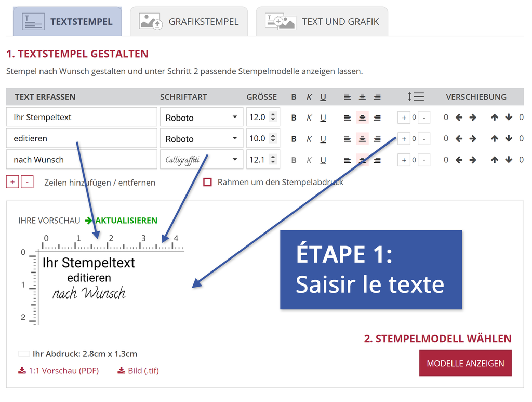Toggle bold for the 'Ihr Stempeltext' row
The width and height of the screenshot is (532, 402).
[294, 118]
